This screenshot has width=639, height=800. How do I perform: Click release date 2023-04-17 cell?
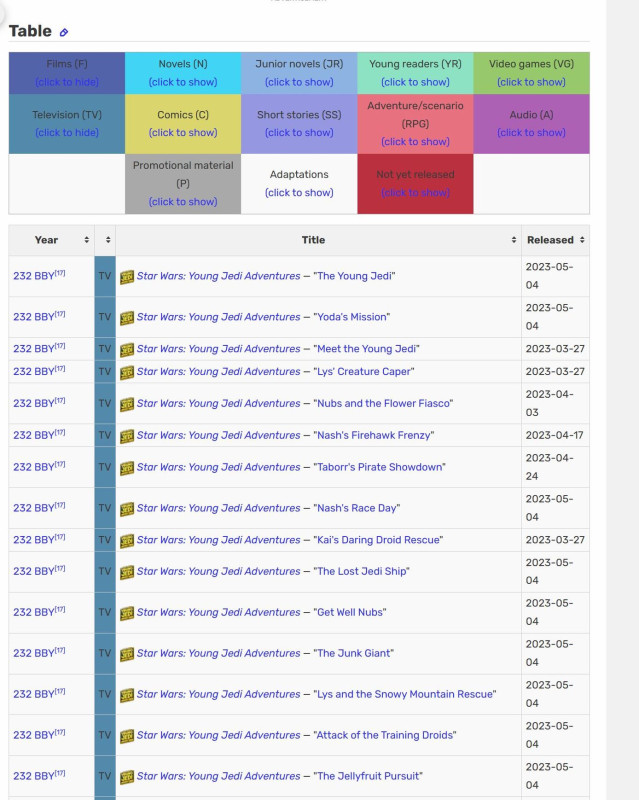(555, 435)
